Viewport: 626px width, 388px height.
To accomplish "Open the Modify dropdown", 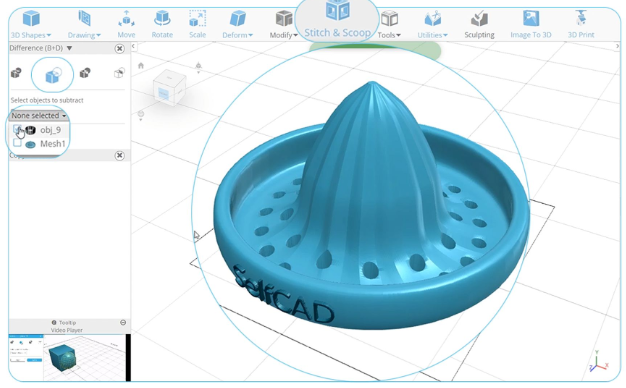I will tap(284, 25).
